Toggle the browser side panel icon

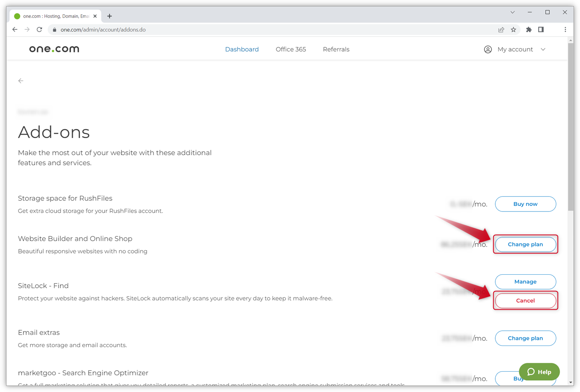tap(541, 29)
